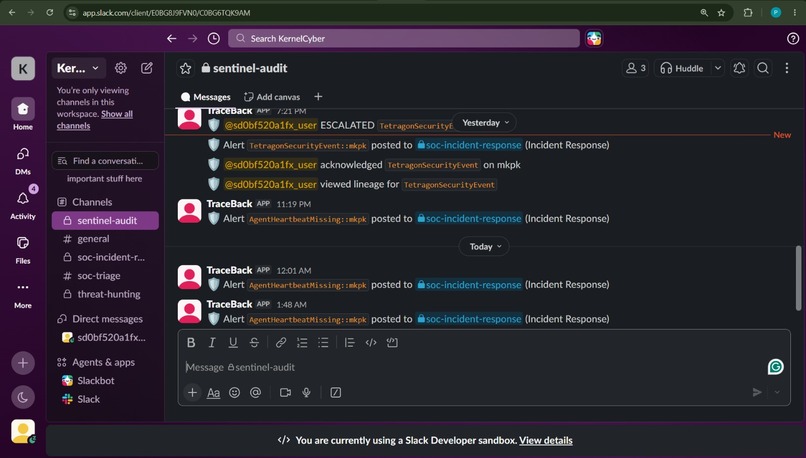Screen dimensions: 806x458
Task: Insert a link using the link icon
Action: [281, 342]
